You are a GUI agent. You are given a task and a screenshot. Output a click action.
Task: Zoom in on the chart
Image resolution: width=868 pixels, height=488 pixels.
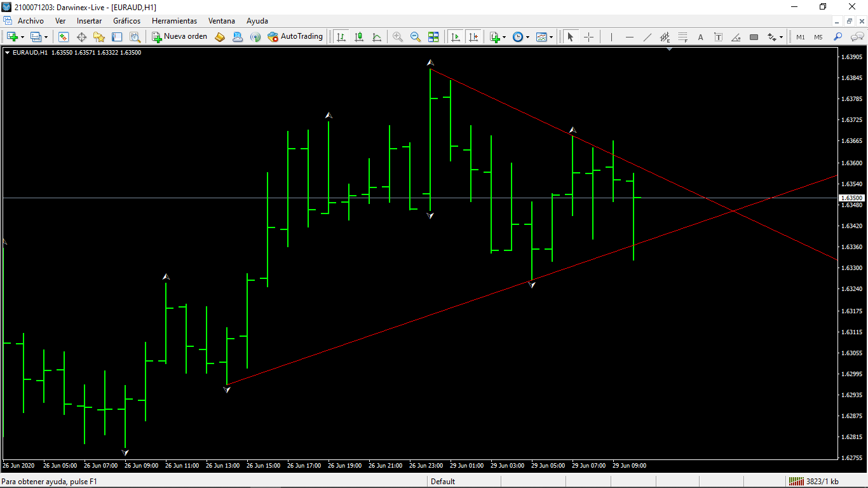[398, 37]
